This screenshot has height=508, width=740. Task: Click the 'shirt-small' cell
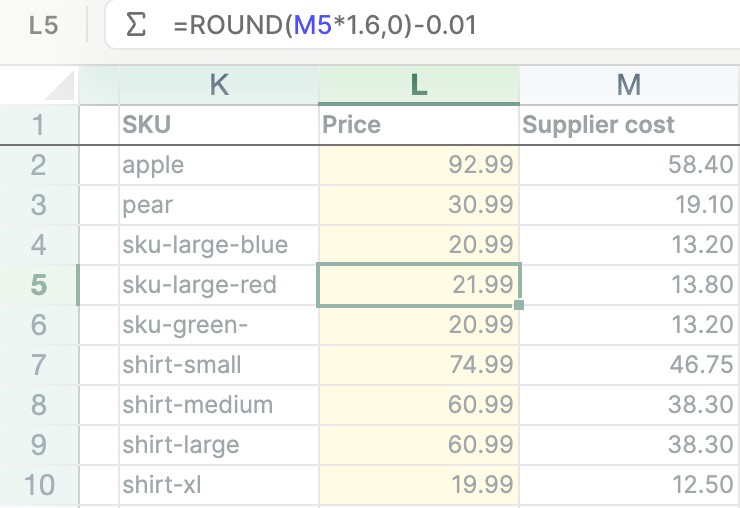[x=219, y=365]
